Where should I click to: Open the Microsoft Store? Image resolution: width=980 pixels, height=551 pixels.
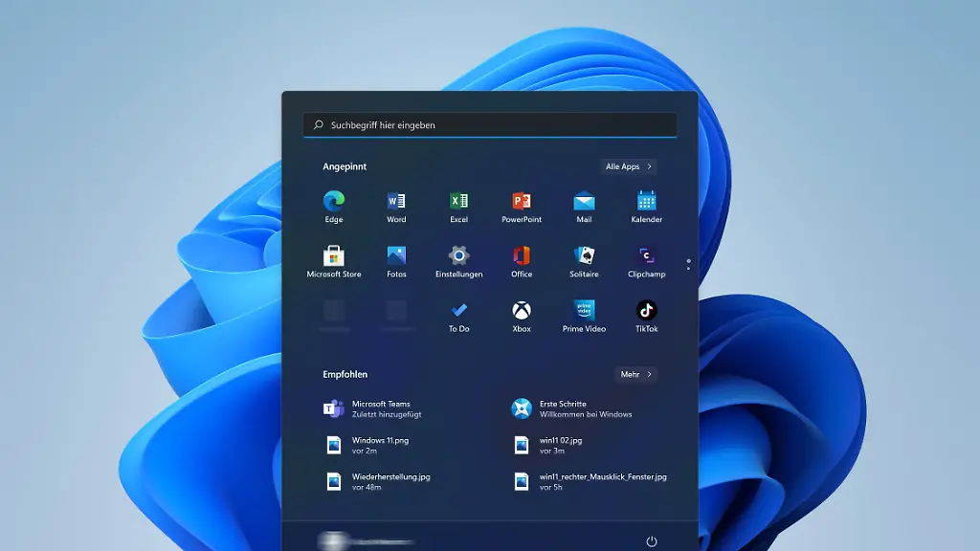point(333,257)
